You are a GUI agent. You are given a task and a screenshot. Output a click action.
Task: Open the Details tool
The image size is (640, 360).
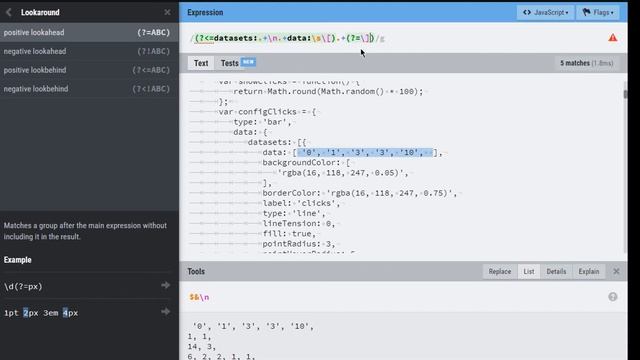556,271
